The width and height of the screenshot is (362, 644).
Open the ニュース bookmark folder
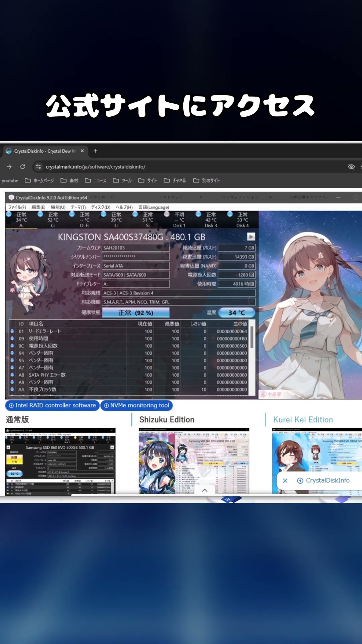(x=96, y=180)
